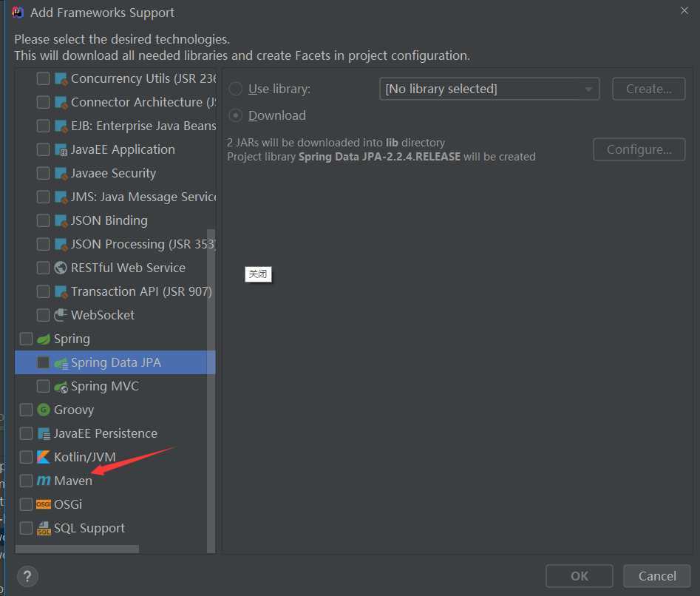
Task: Check the JavaEE Persistence checkbox
Action: click(27, 433)
